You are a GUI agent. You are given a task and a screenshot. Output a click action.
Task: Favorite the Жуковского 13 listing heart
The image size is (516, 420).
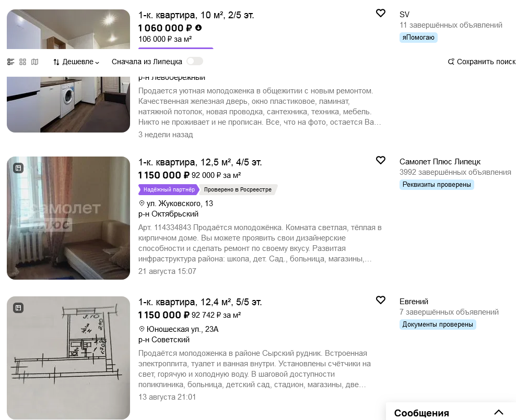coord(380,160)
